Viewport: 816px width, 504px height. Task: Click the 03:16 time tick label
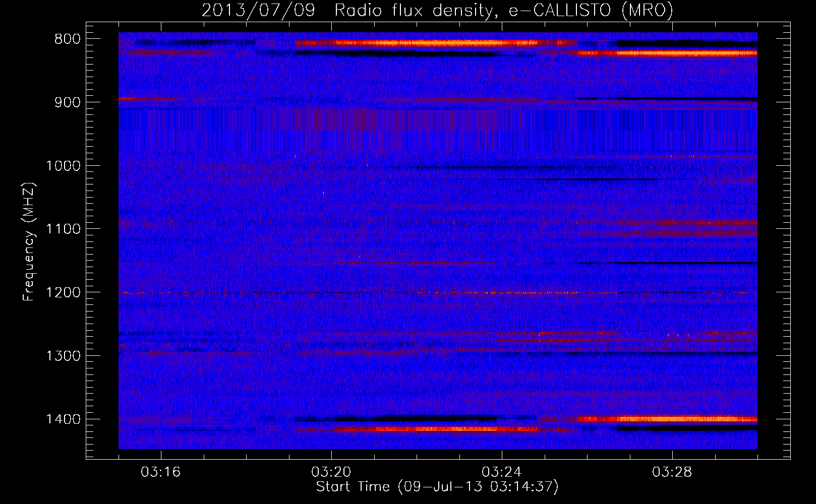coord(161,472)
